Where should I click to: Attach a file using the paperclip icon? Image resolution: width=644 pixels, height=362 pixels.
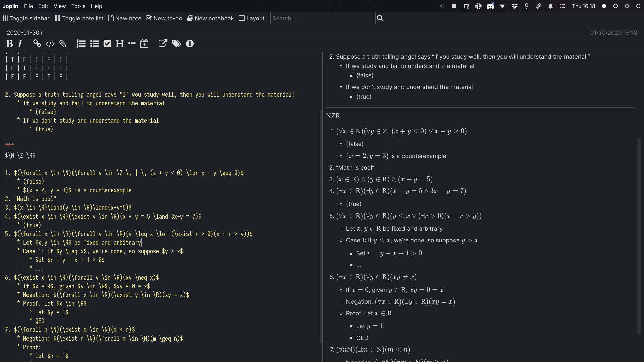pos(63,44)
